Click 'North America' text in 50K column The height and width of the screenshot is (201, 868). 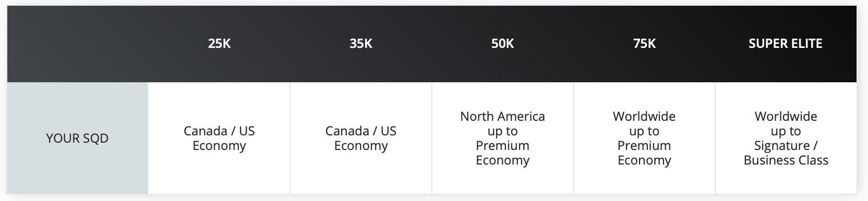point(502,116)
